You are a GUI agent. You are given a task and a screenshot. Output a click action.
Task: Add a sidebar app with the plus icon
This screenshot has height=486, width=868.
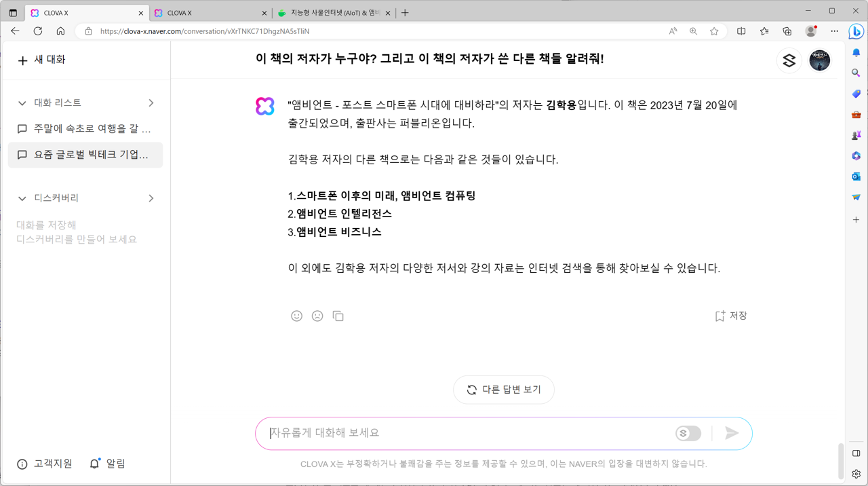pyautogui.click(x=856, y=220)
